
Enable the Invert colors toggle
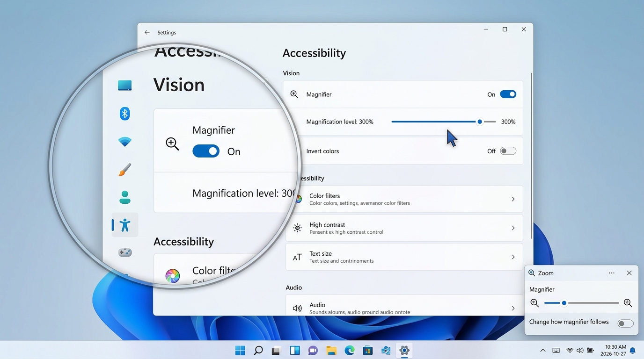click(x=508, y=151)
